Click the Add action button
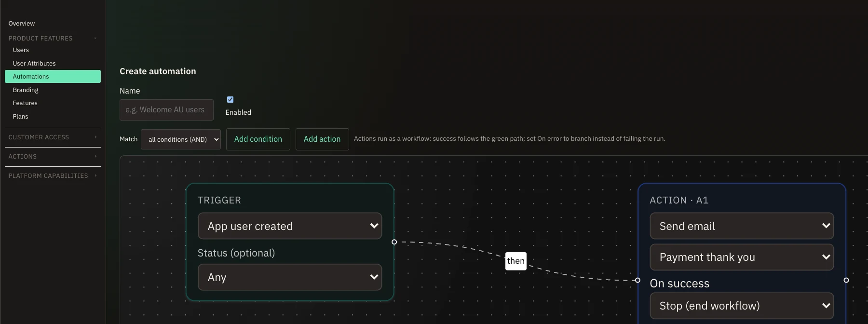Viewport: 868px width, 324px height. [322, 139]
